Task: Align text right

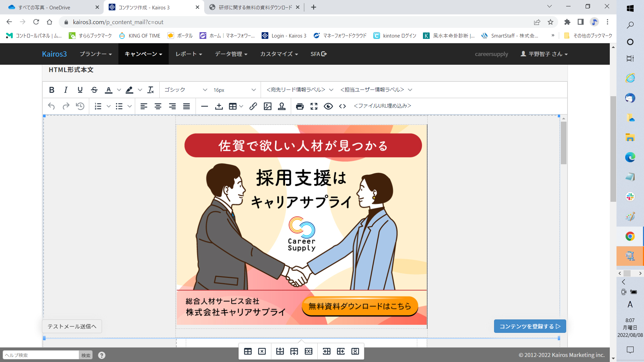Action: tap(172, 106)
